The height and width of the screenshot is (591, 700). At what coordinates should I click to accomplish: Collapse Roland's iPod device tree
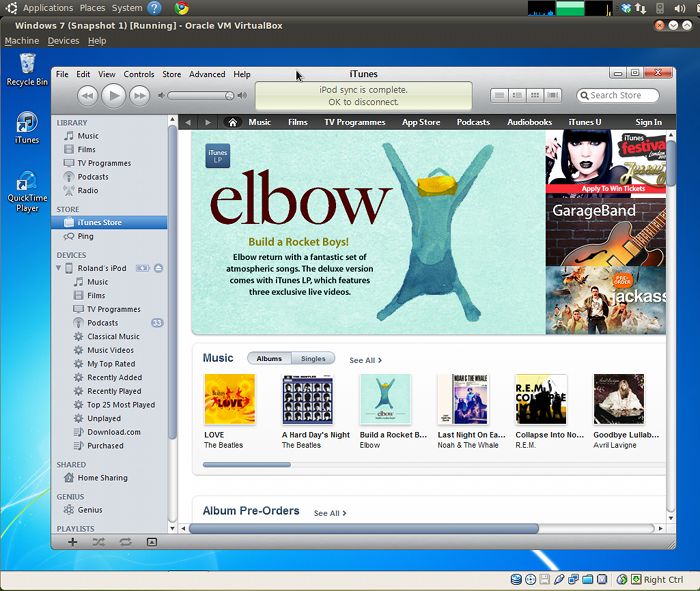(58, 268)
